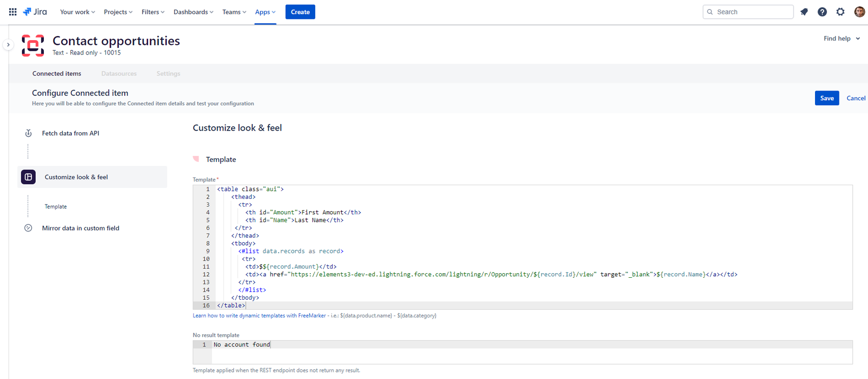
Task: Click the Jira logo
Action: pos(35,12)
